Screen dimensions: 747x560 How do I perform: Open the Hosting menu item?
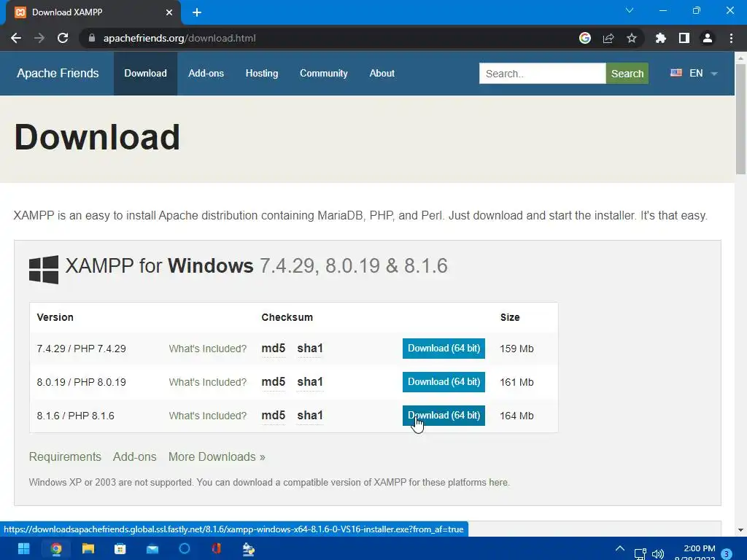[262, 74]
